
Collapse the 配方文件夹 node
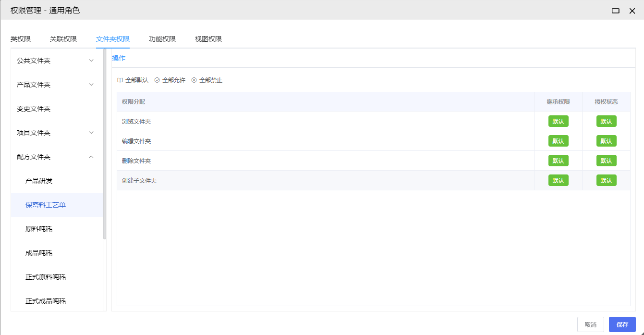91,157
